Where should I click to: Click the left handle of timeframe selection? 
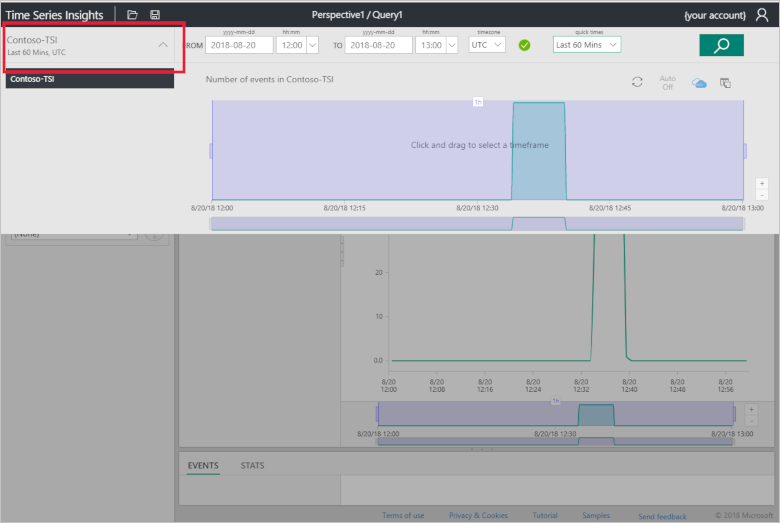211,151
